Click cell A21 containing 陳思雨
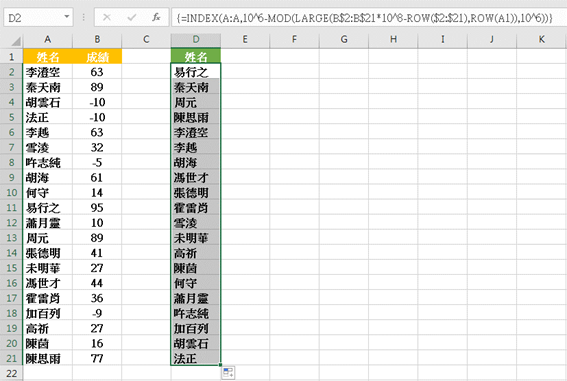567x381 pixels. [x=48, y=358]
